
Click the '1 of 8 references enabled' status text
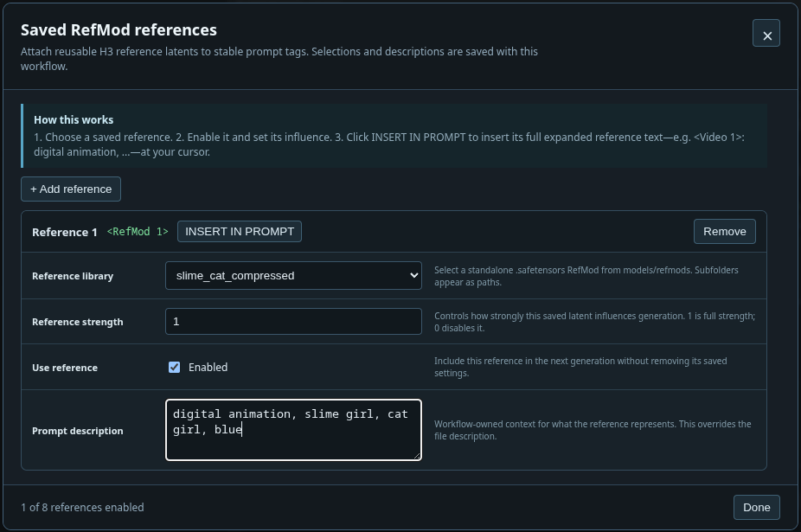pos(82,508)
